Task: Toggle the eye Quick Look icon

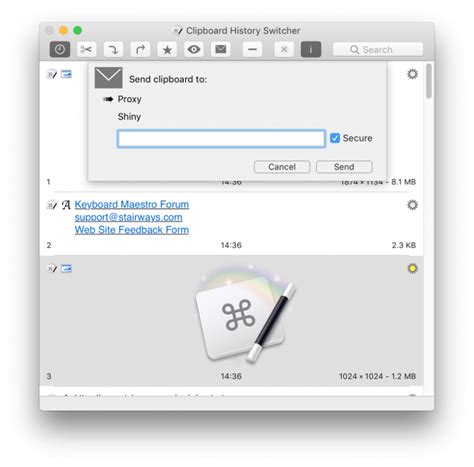Action: [x=194, y=50]
